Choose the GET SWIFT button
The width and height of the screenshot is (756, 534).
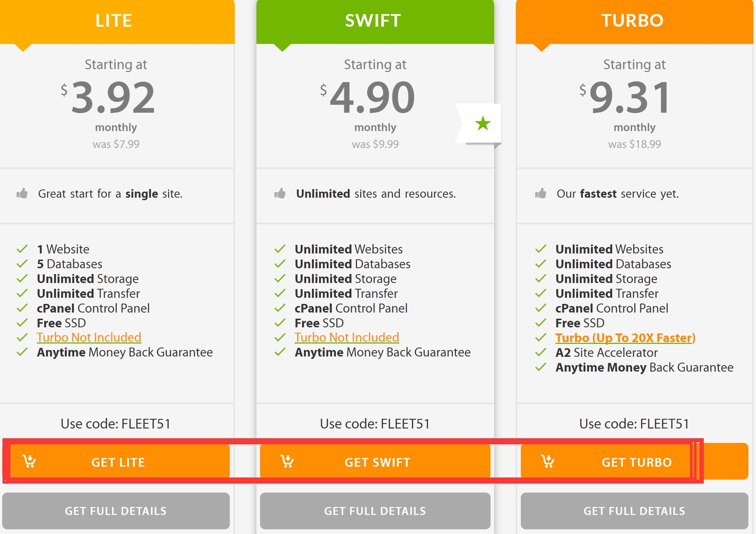tap(375, 461)
